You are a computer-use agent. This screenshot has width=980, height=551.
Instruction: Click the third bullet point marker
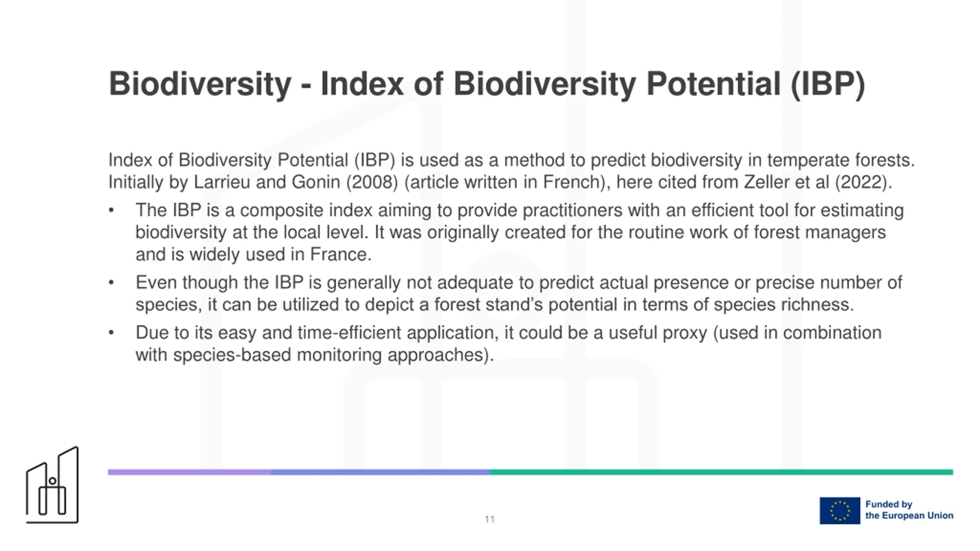tap(111, 333)
